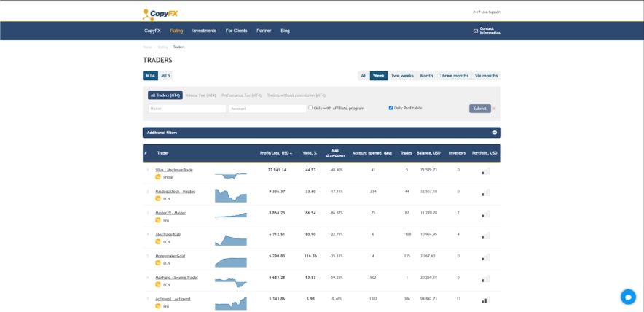
Task: Open the yield chart for NasdaqUstech
Action: tap(230, 195)
